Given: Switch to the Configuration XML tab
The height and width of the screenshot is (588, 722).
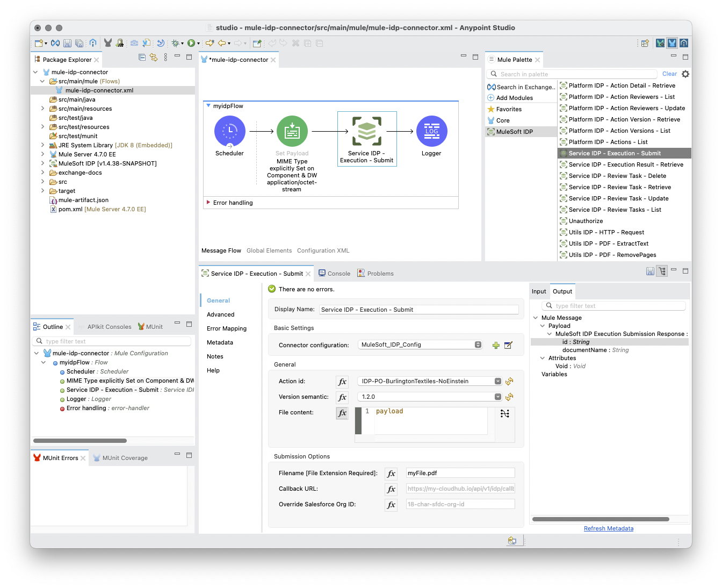Looking at the screenshot, I should coord(323,250).
